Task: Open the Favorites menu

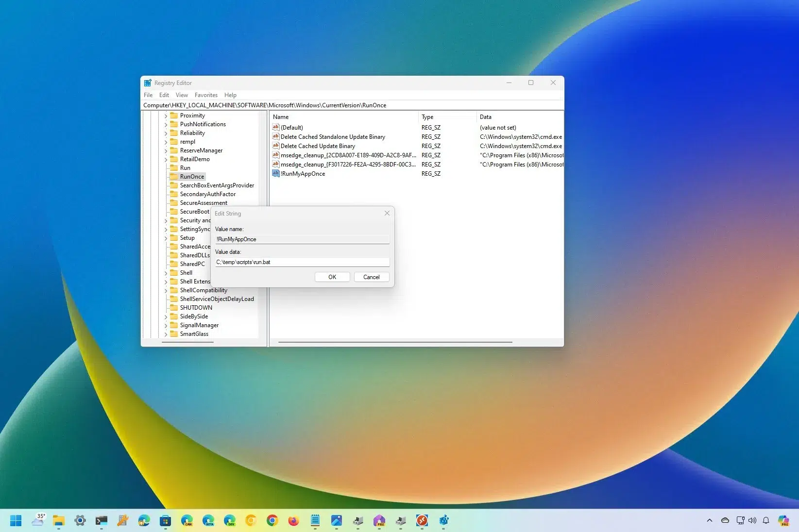Action: (206, 95)
